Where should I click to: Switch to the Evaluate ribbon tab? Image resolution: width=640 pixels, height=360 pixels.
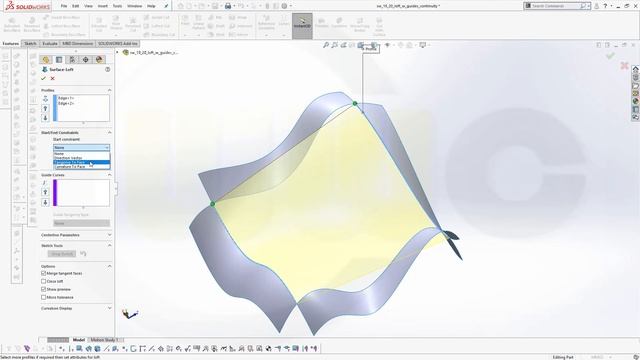pos(50,43)
